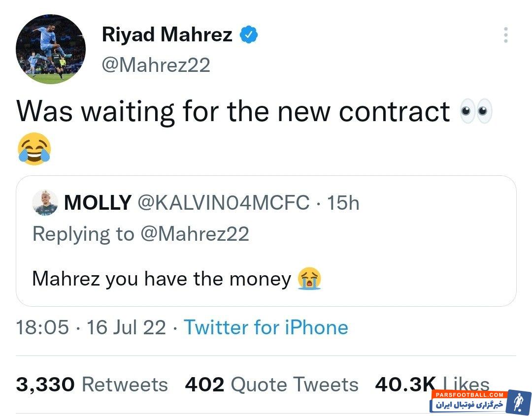Viewport: 532px width, 416px height.
Task: Click the @Mahrez22 mention in Replying to
Action: coord(195,234)
